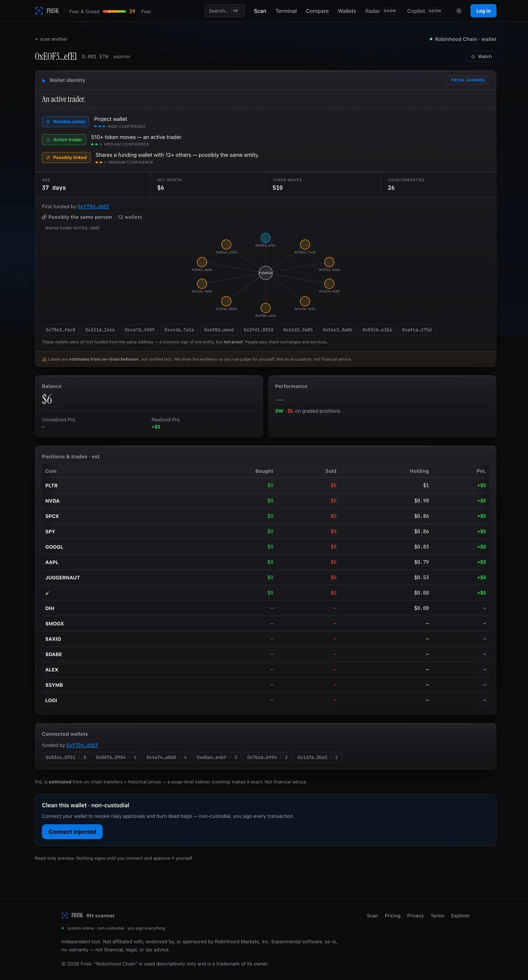Open the 0x1d7a…3ba3 connected wallet chip
This screenshot has height=980, width=528.
317,757
